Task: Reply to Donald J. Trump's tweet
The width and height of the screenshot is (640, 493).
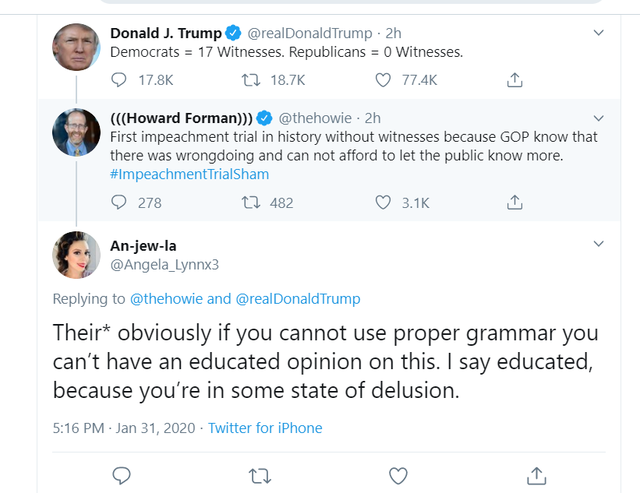Action: coord(120,80)
